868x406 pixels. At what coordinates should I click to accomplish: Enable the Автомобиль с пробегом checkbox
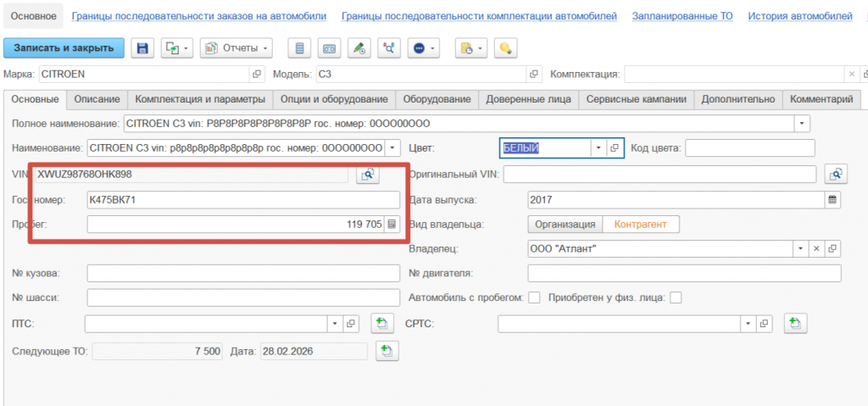tap(535, 298)
